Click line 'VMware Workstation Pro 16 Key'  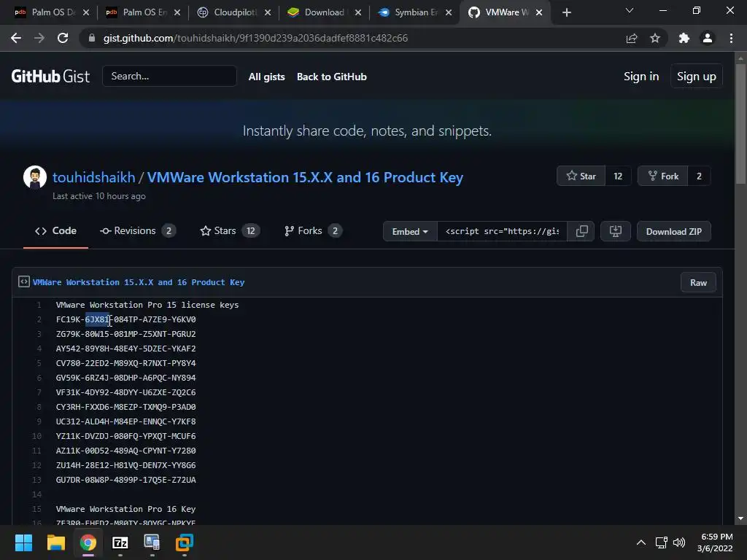(x=125, y=509)
